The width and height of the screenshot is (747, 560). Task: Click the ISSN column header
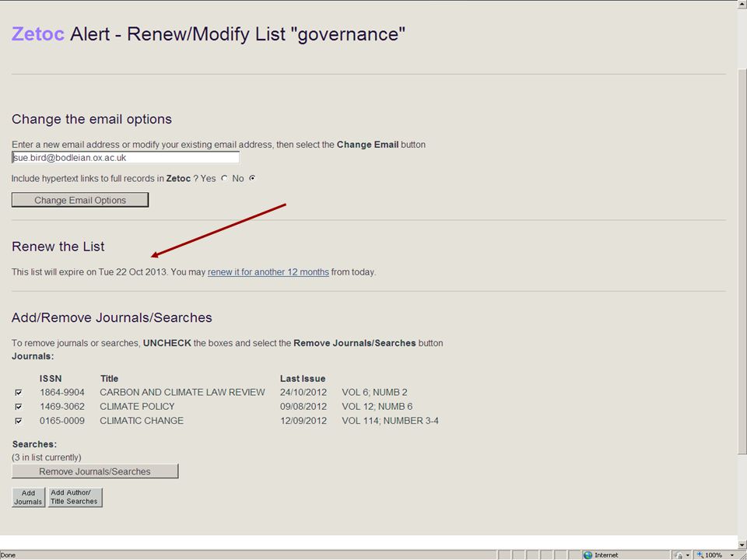[x=51, y=379]
